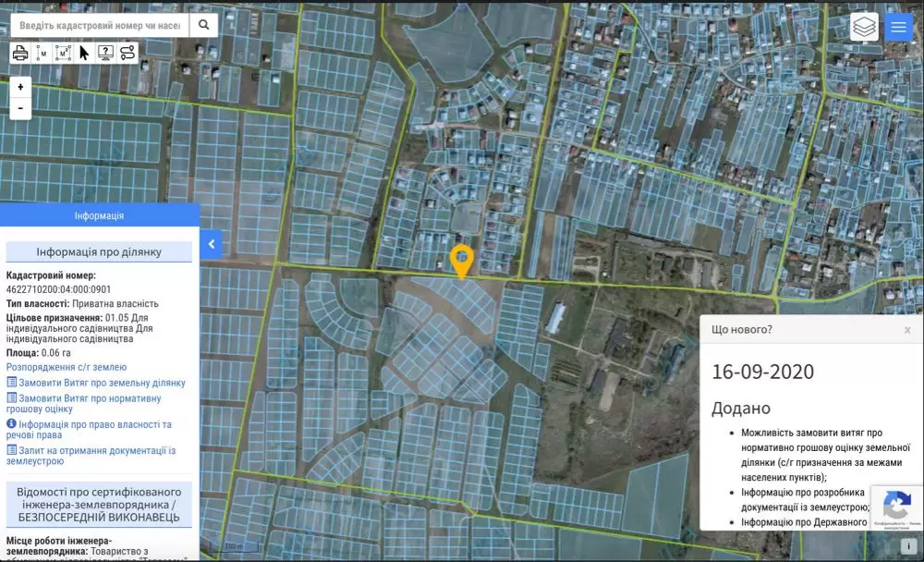This screenshot has width=924, height=562.
Task: Select the area measurement tool
Action: [63, 53]
